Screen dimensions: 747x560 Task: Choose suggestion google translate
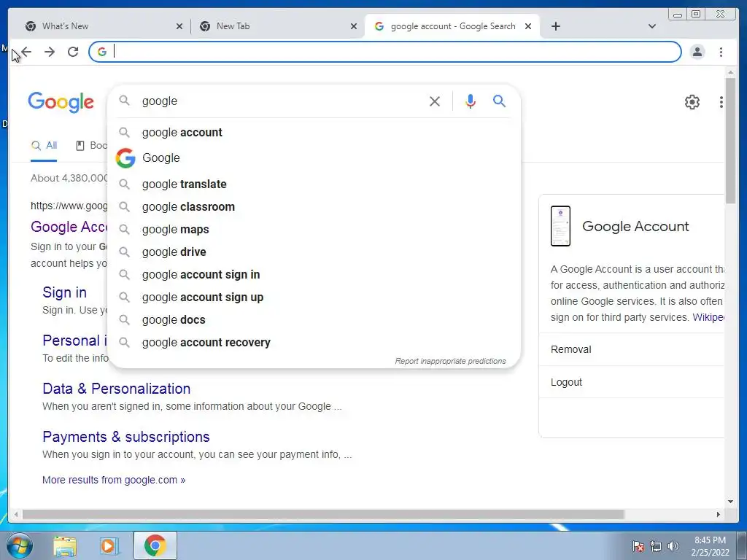(314, 184)
